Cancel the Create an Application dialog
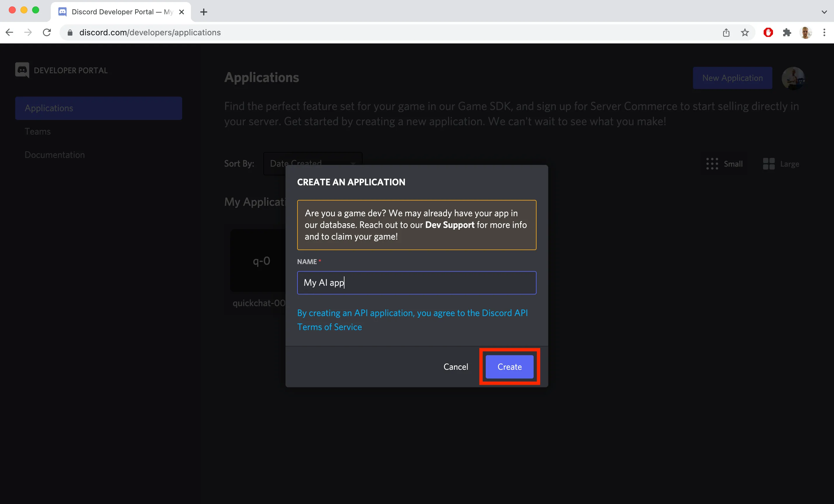Image resolution: width=834 pixels, height=504 pixels. pyautogui.click(x=456, y=367)
